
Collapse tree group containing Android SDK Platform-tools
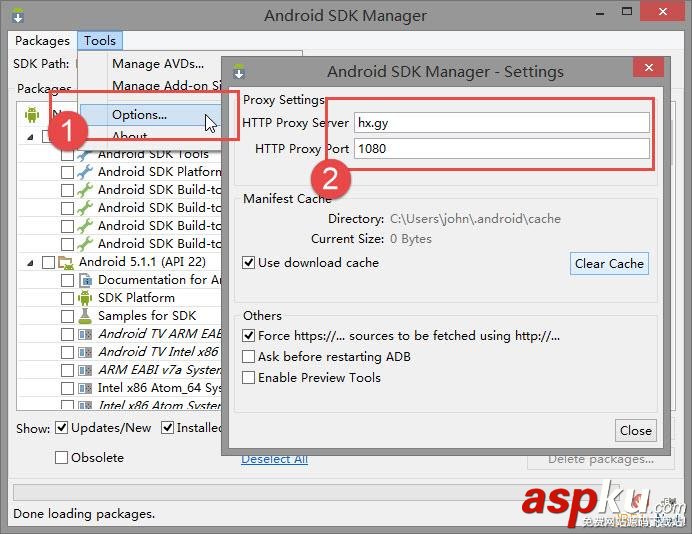tap(30, 137)
